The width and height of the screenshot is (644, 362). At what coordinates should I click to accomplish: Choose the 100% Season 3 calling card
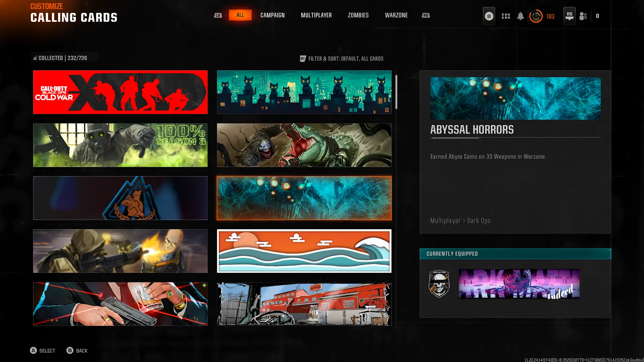coord(120,145)
